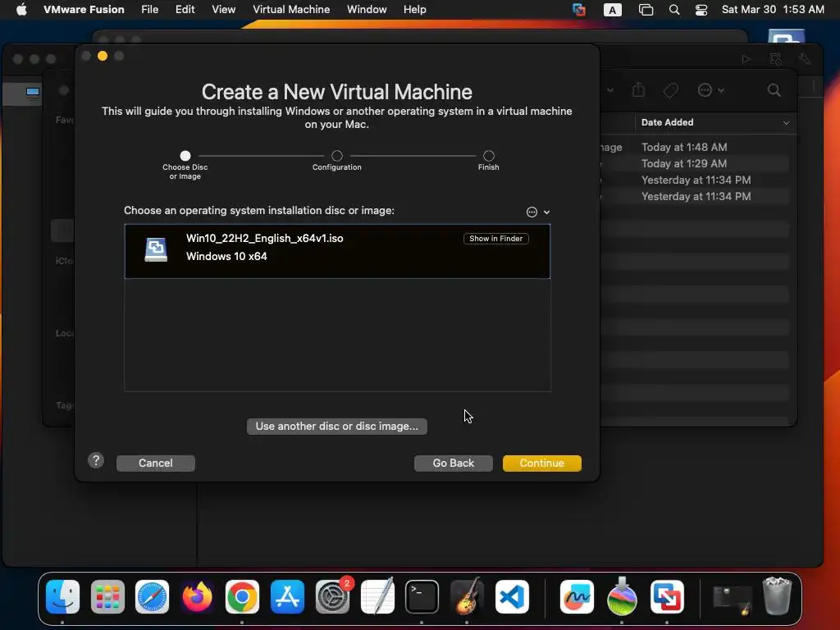Click the play icon in background VMware toolbar

tap(746, 59)
